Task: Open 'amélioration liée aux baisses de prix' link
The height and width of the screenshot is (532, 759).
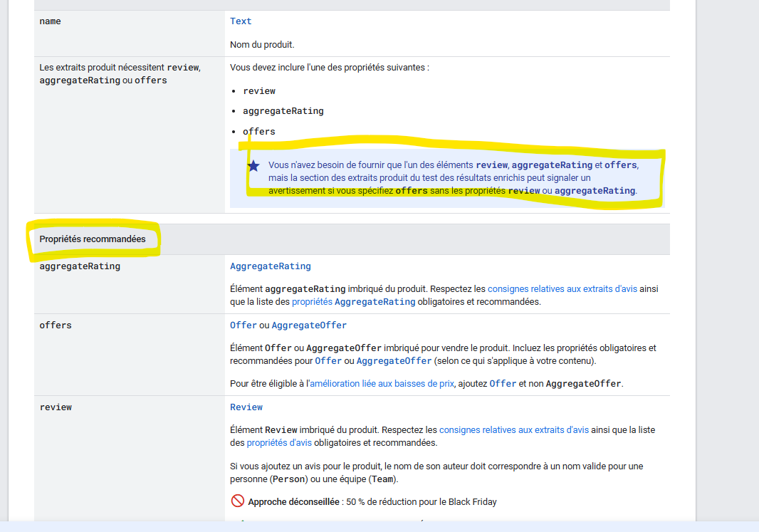Action: click(x=382, y=384)
